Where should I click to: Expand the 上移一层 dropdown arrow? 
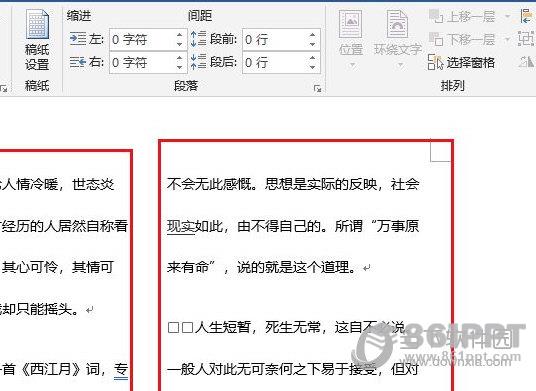pyautogui.click(x=507, y=16)
